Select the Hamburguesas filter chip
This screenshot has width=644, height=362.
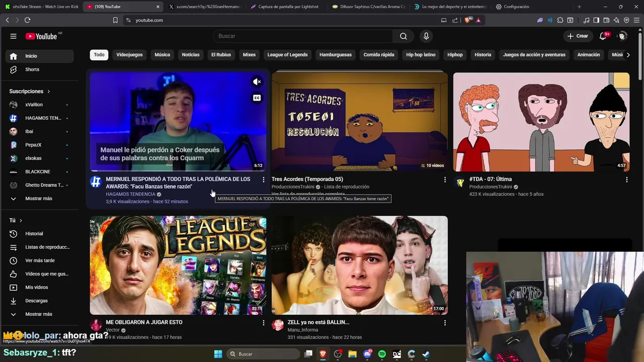pyautogui.click(x=336, y=55)
